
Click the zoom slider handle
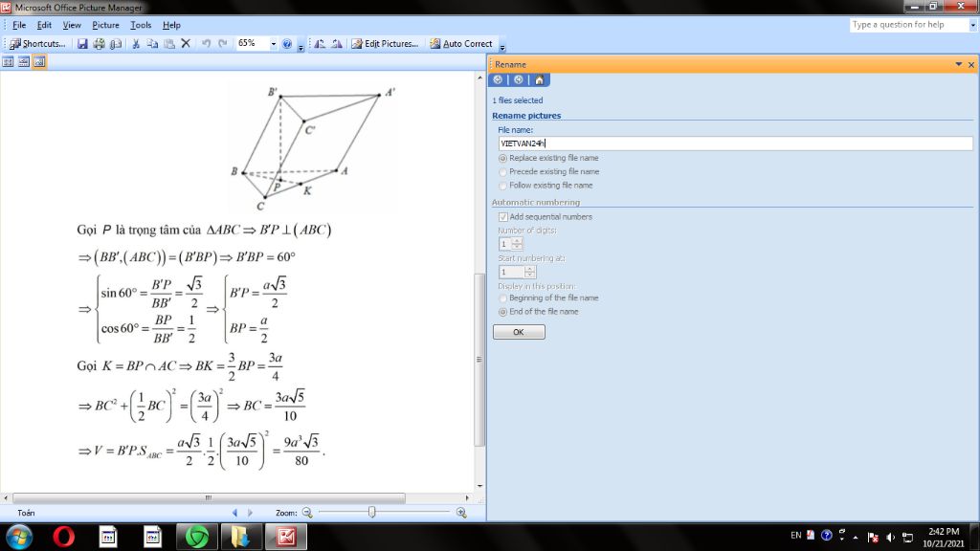[x=372, y=513]
